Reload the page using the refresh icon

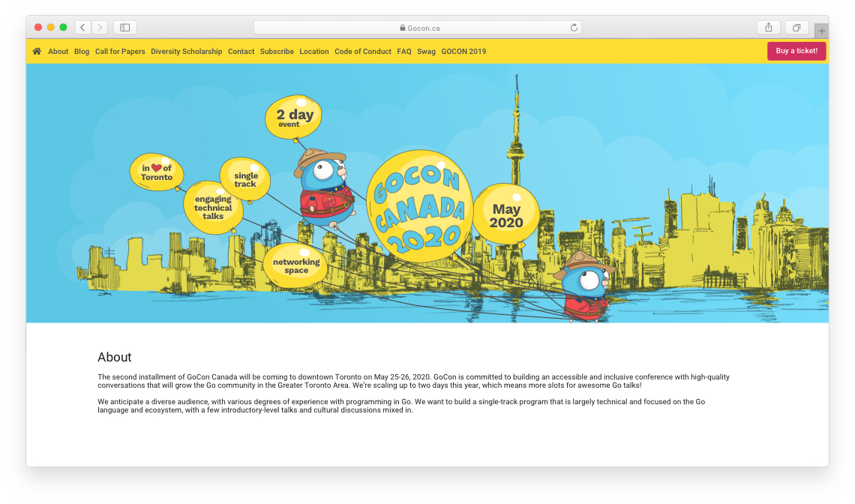[x=574, y=27]
